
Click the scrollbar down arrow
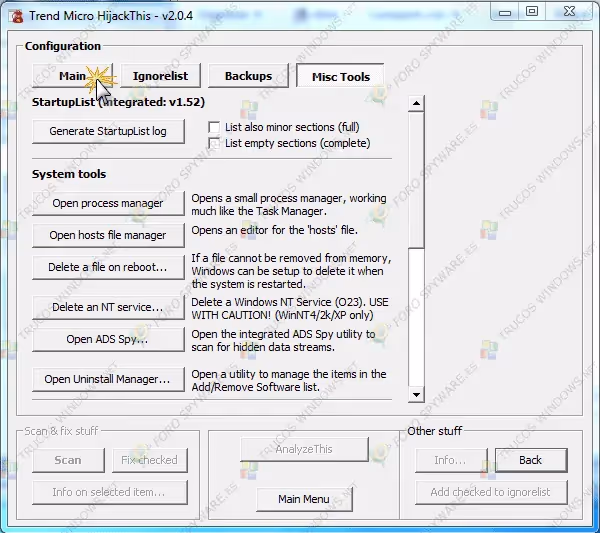pos(416,394)
